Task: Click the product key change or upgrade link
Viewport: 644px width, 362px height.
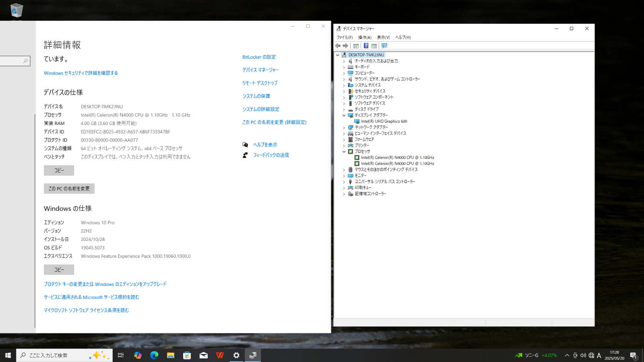Action: point(105,284)
